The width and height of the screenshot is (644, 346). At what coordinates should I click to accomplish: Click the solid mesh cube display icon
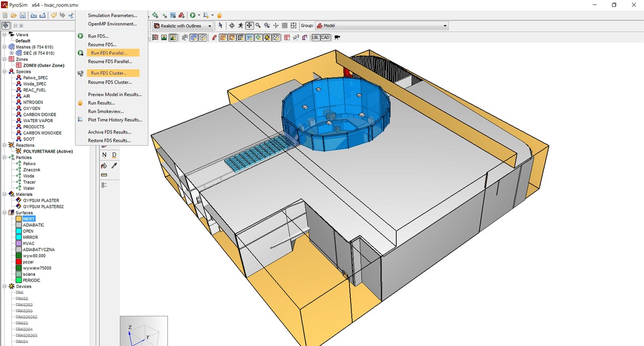tap(194, 37)
